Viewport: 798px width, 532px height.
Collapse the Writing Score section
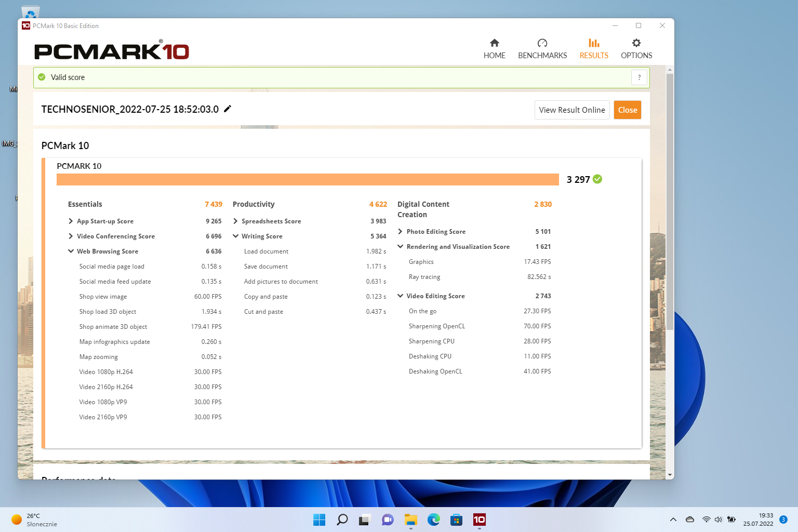(x=235, y=236)
